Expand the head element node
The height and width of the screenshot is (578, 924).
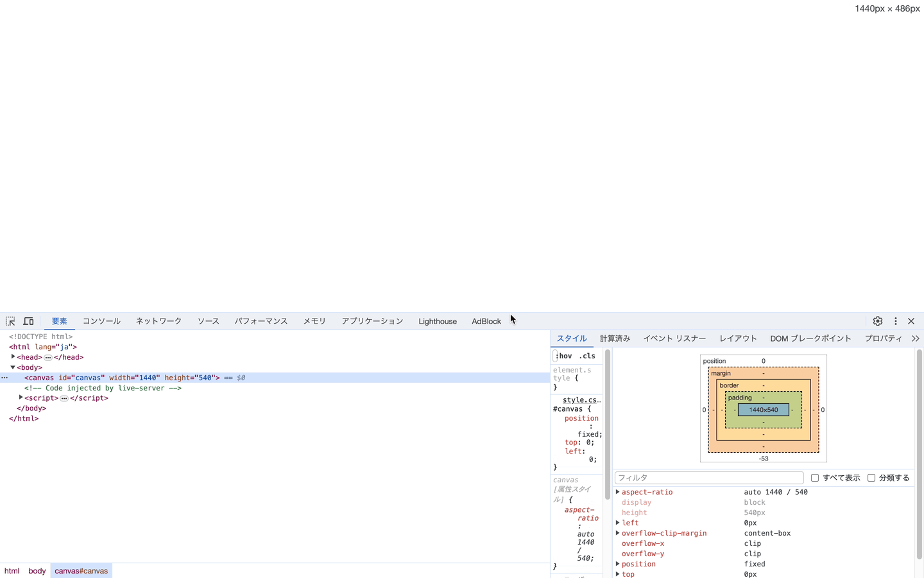pos(13,356)
